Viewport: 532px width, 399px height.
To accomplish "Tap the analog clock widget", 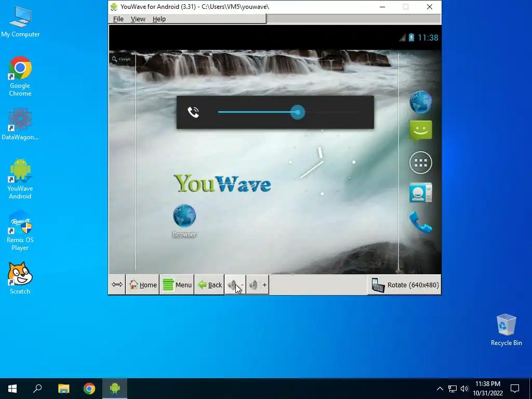I will click(322, 163).
